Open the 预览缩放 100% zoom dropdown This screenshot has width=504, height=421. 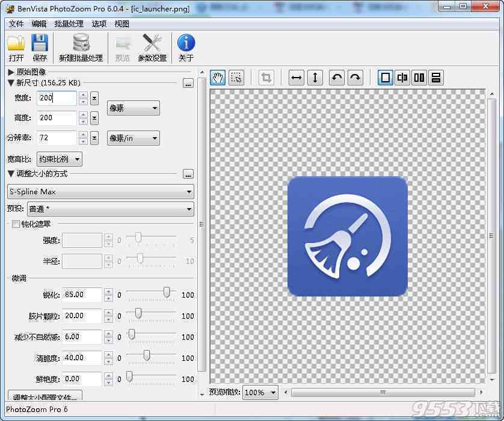pos(260,392)
